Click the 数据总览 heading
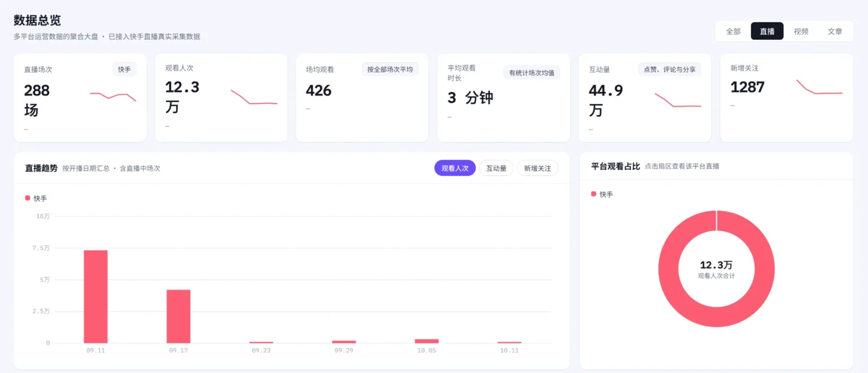 (x=37, y=20)
